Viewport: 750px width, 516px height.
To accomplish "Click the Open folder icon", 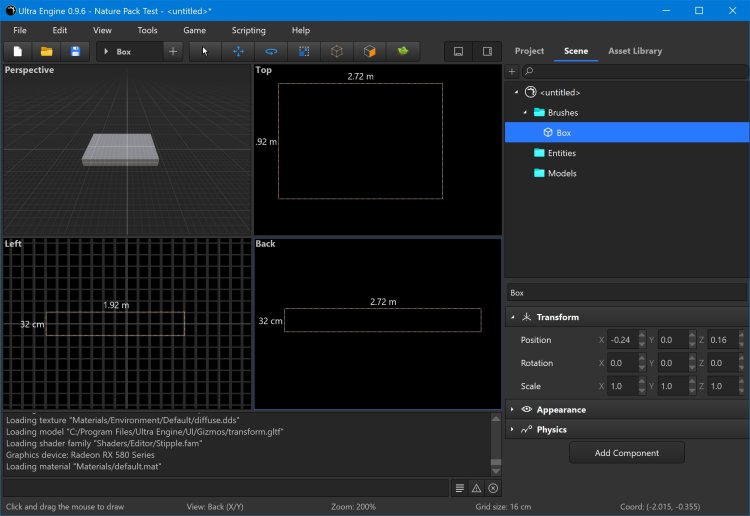I will tap(46, 51).
